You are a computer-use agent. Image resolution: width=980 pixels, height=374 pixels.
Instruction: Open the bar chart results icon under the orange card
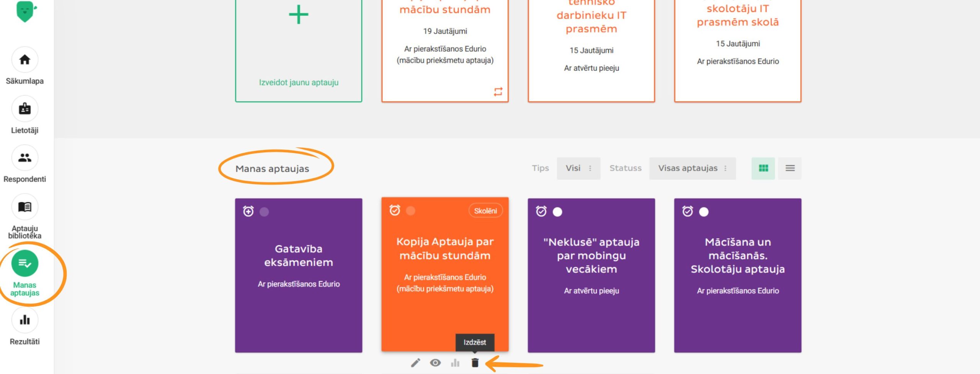click(x=455, y=363)
